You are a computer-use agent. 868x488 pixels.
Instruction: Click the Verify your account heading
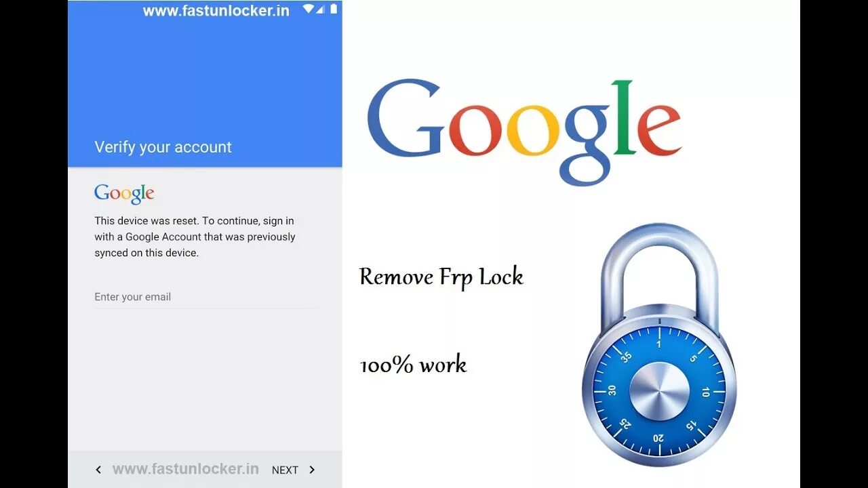tap(163, 147)
